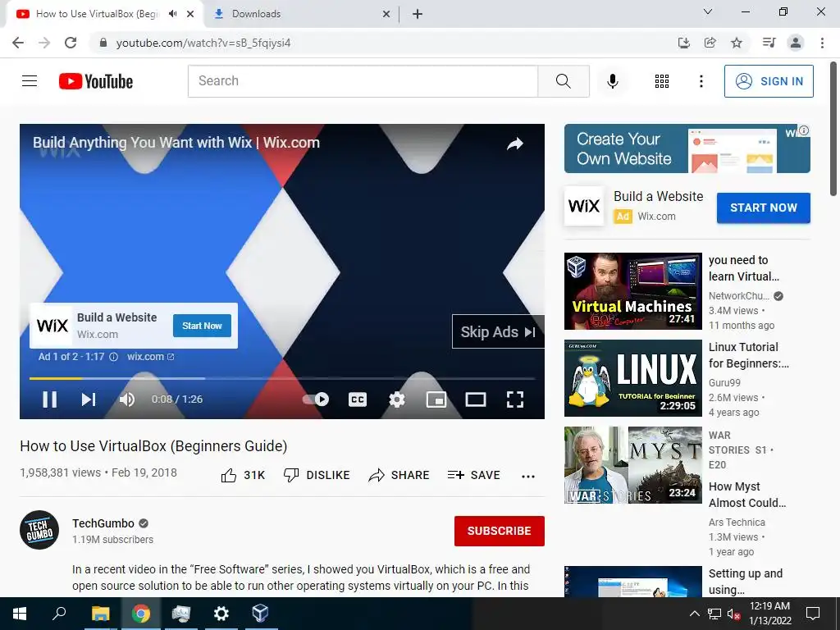The width and height of the screenshot is (840, 630).
Task: Click the search magnifier button
Action: [563, 81]
